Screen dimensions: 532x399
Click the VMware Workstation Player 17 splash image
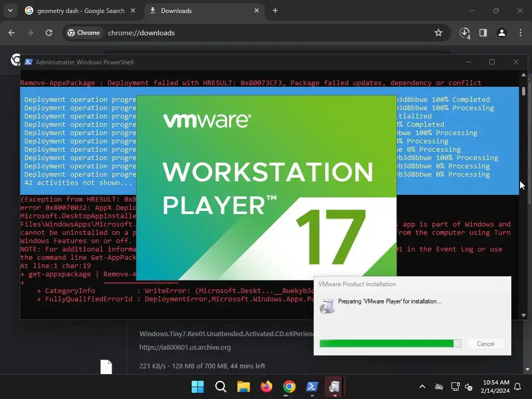coord(267,188)
